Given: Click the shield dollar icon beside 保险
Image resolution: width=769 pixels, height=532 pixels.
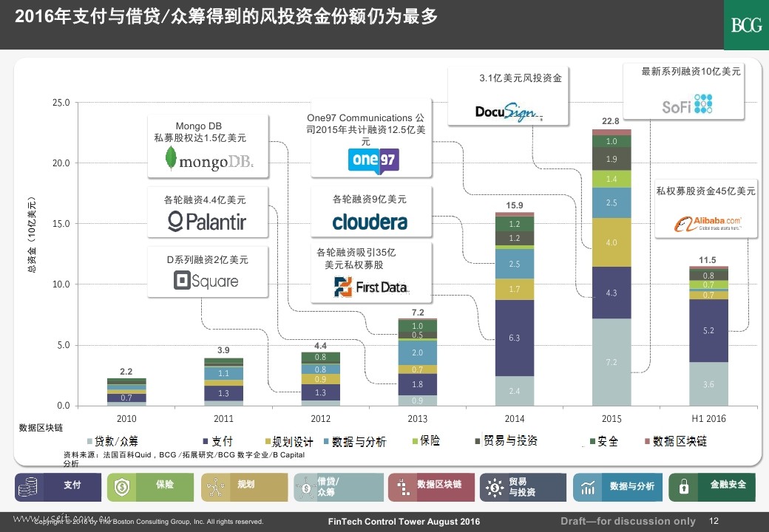Looking at the screenshot, I should [121, 488].
